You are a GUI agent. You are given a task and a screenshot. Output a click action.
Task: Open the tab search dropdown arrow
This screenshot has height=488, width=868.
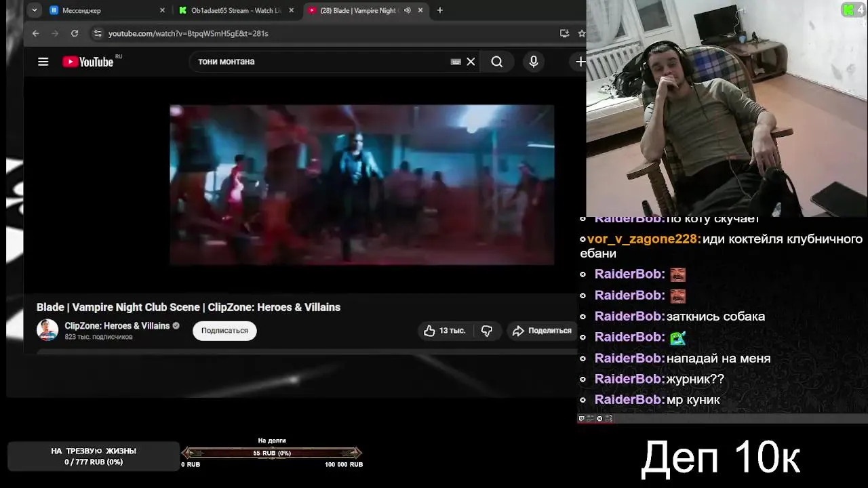click(35, 10)
